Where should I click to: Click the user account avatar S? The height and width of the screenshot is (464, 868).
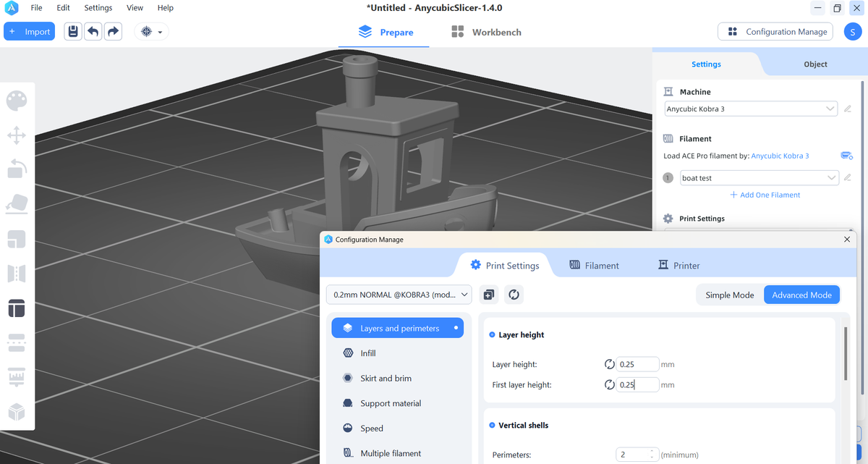pos(853,32)
